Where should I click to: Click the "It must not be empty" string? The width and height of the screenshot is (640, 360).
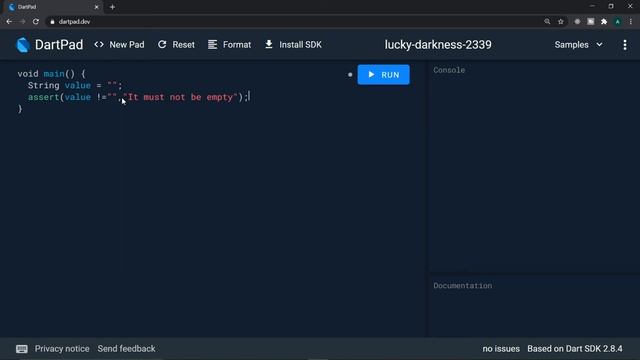point(180,97)
